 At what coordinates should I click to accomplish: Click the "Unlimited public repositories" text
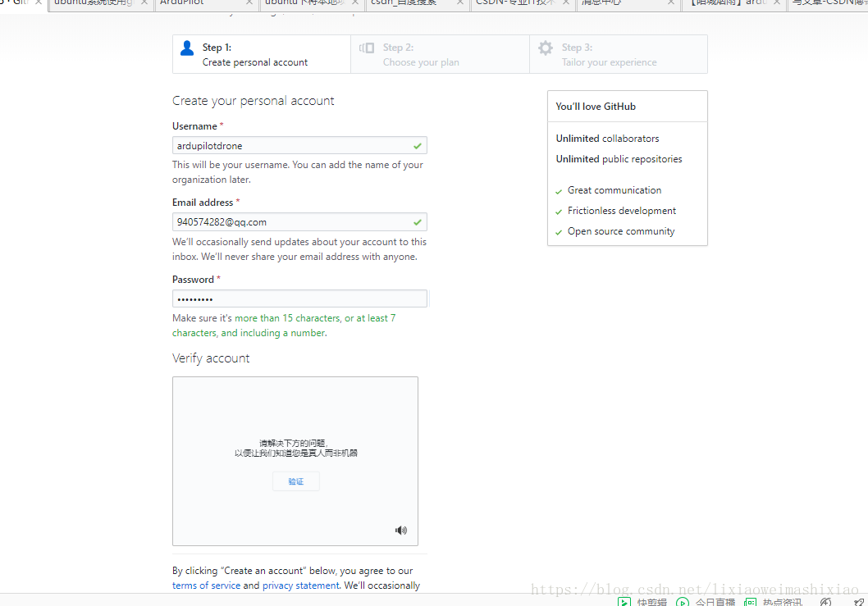click(x=619, y=159)
